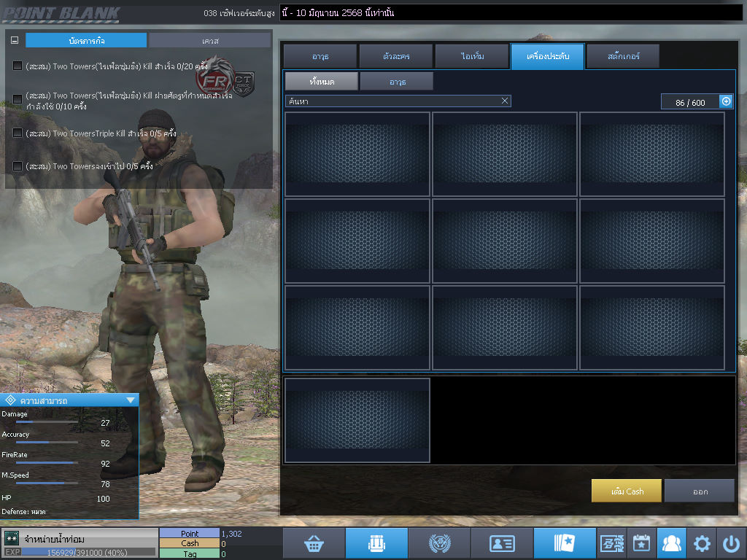Click the equipped item slot below grid

pyautogui.click(x=357, y=421)
